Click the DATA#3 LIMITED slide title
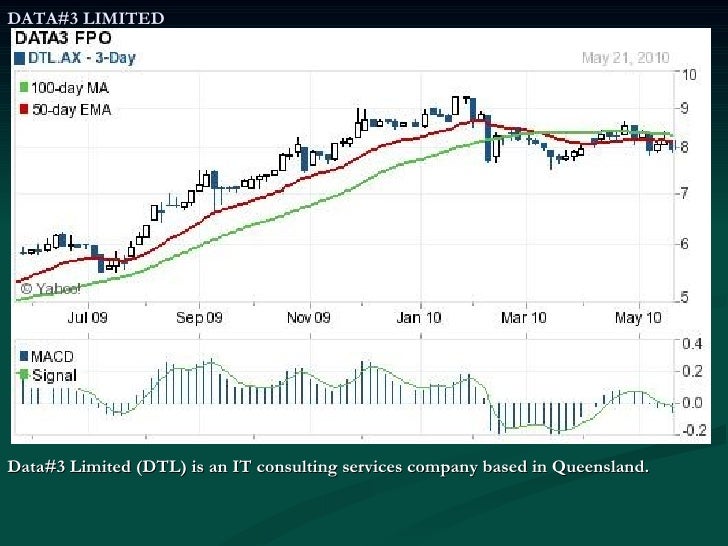728x546 pixels. (86, 18)
